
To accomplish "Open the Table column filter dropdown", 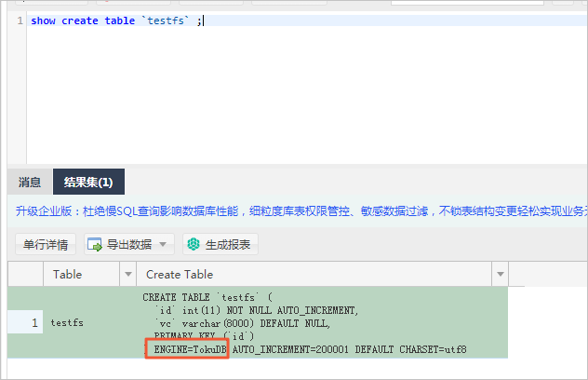I will [x=128, y=274].
